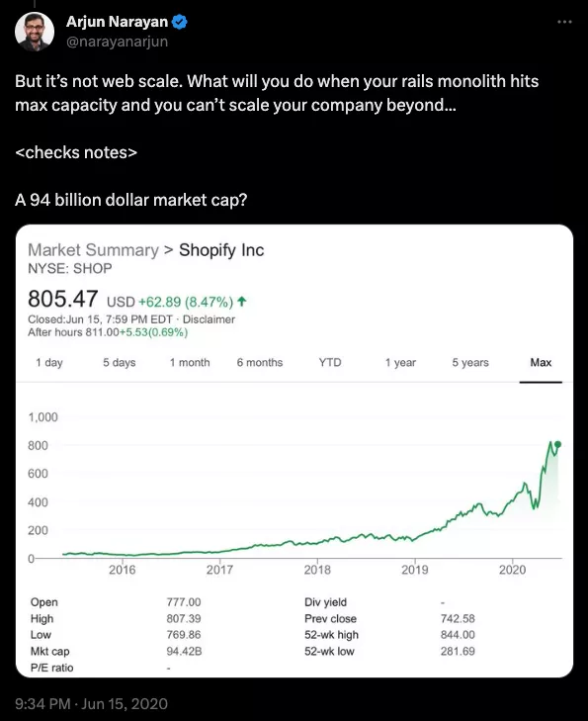Switch to the 6 months range tab
Viewport: 588px width, 721px height.
click(x=260, y=362)
